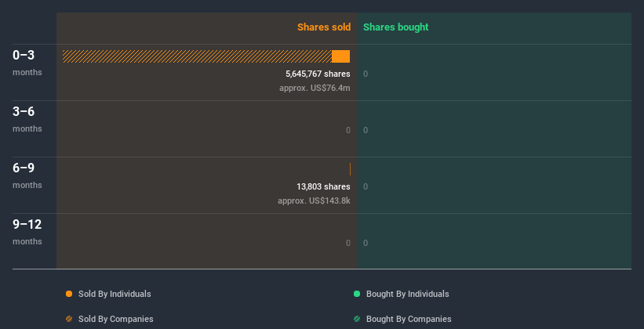This screenshot has width=644, height=329.
Task: Click the shares bought 0 in 0–3 months row
Action: pos(366,74)
